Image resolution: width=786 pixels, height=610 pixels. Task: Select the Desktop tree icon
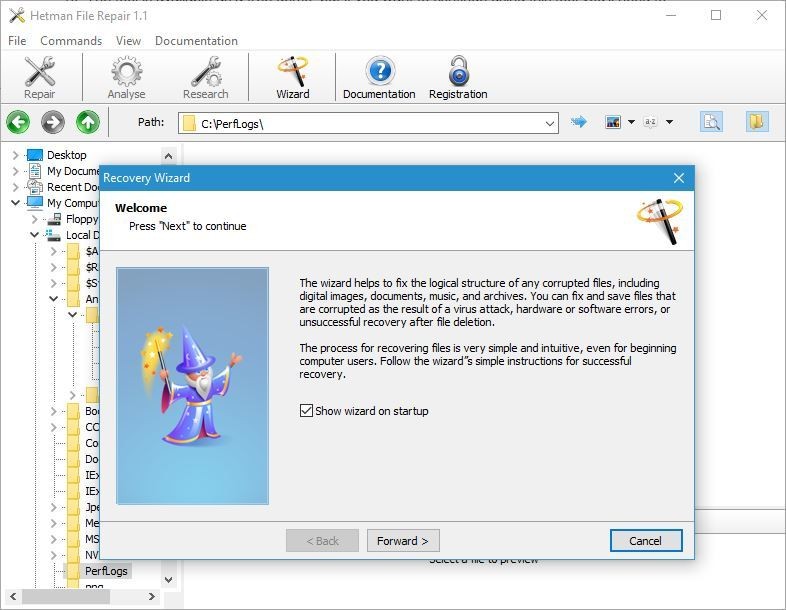click(x=35, y=155)
